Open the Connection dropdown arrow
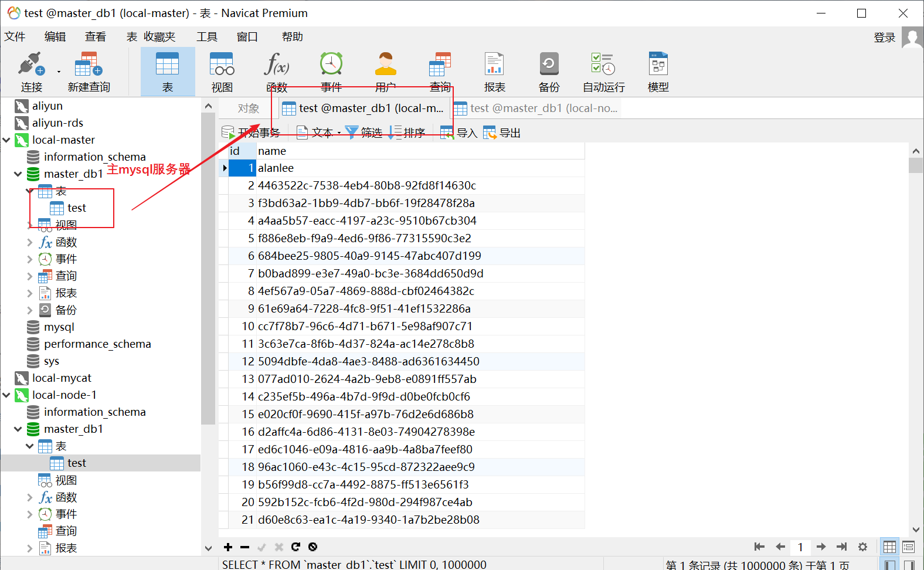 click(59, 72)
